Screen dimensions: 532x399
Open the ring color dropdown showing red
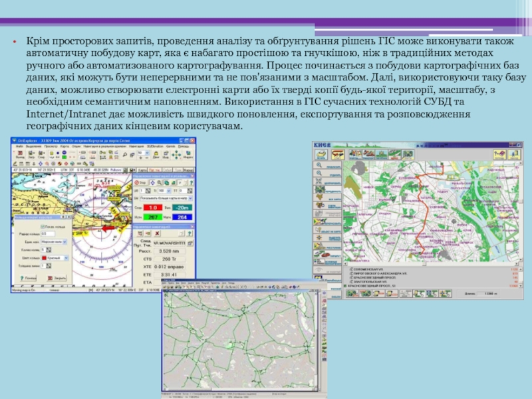pos(58,258)
